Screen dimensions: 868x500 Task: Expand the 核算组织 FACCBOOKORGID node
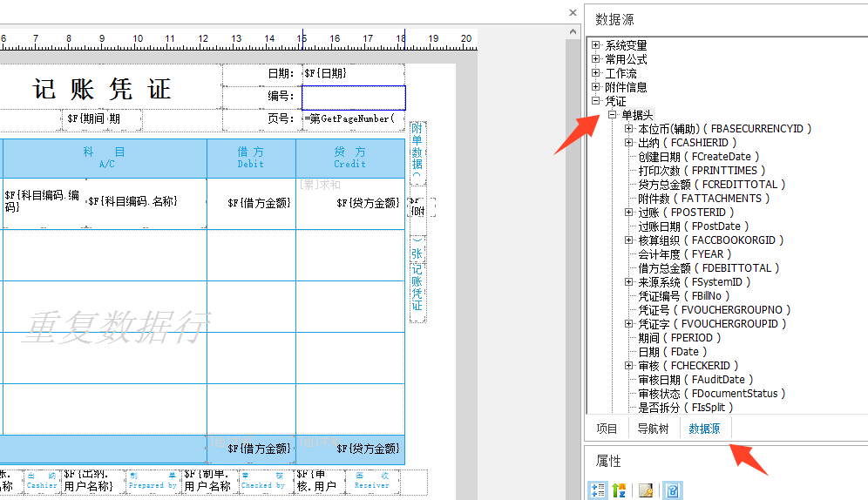pyautogui.click(x=629, y=240)
